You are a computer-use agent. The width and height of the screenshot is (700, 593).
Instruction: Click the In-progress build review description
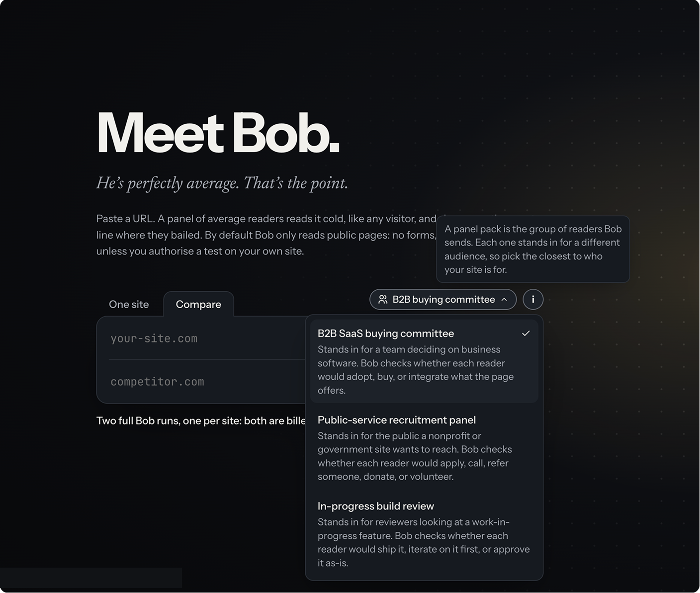coord(424,542)
